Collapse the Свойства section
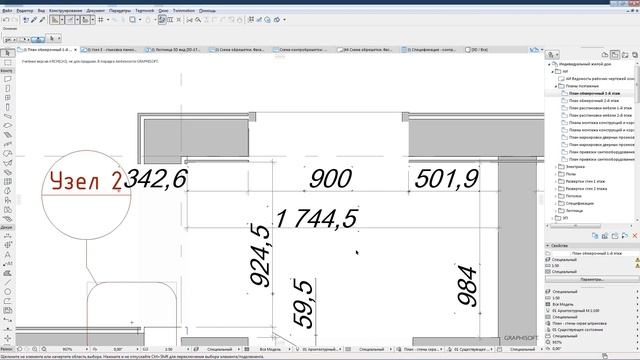 (548, 246)
